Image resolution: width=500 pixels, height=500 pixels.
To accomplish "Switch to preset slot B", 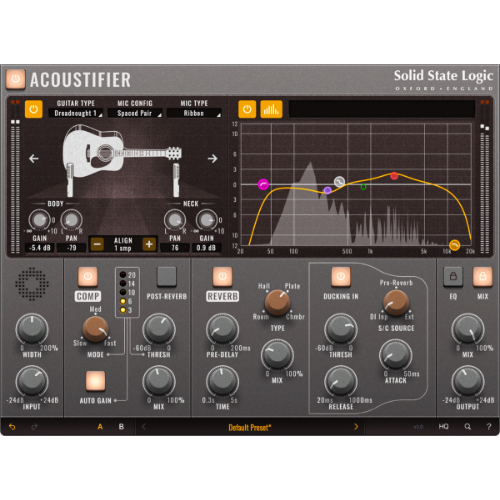I will tap(121, 427).
